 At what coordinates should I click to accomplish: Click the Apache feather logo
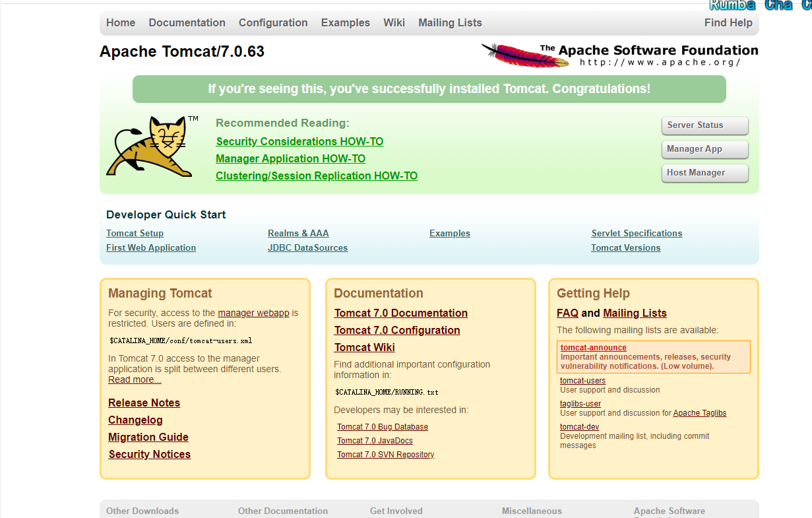pyautogui.click(x=619, y=55)
